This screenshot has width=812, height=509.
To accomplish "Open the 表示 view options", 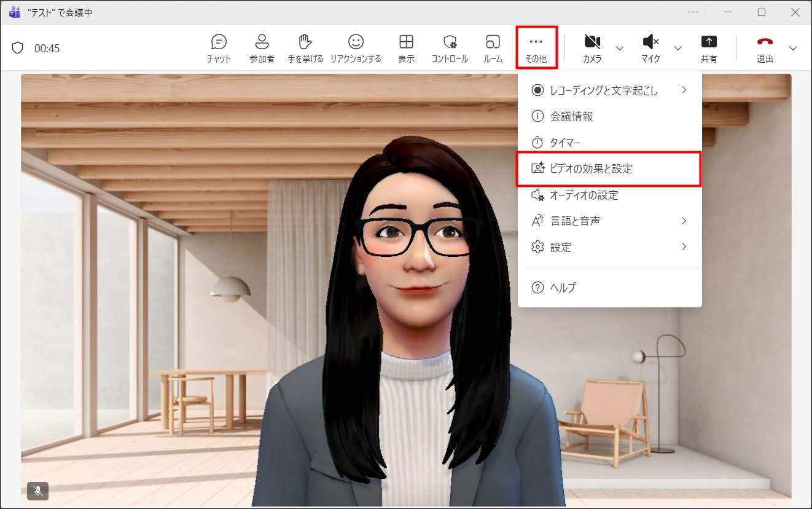I will pyautogui.click(x=406, y=48).
